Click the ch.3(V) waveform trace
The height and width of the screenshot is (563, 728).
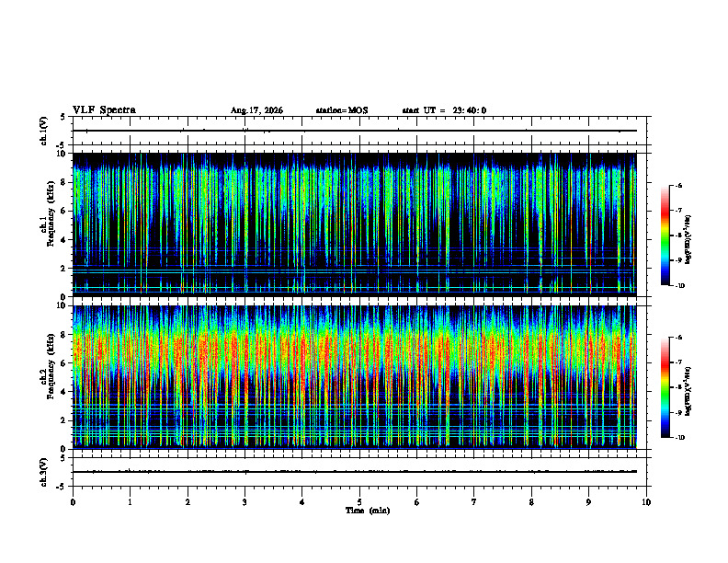[354, 472]
